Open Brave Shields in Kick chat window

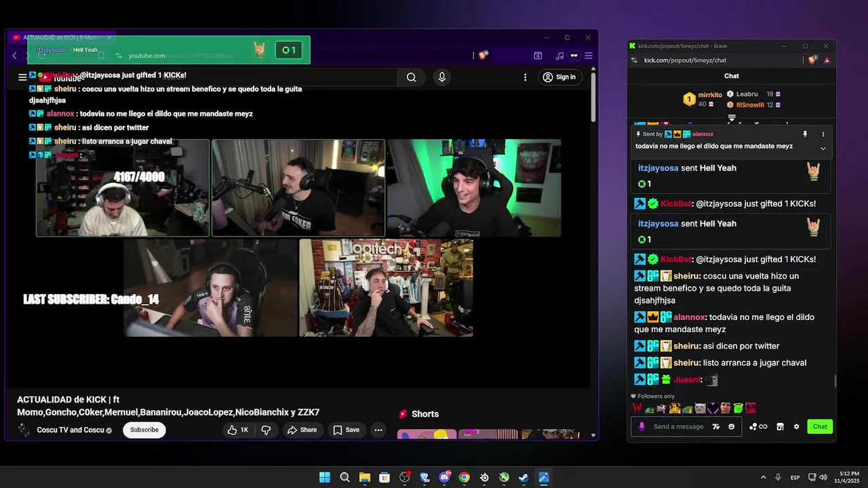point(812,60)
